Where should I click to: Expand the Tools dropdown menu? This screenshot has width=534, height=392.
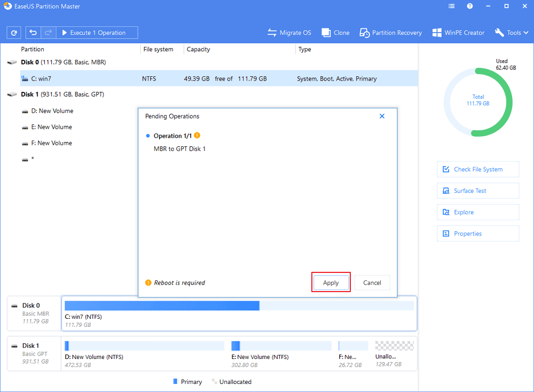pyautogui.click(x=511, y=33)
